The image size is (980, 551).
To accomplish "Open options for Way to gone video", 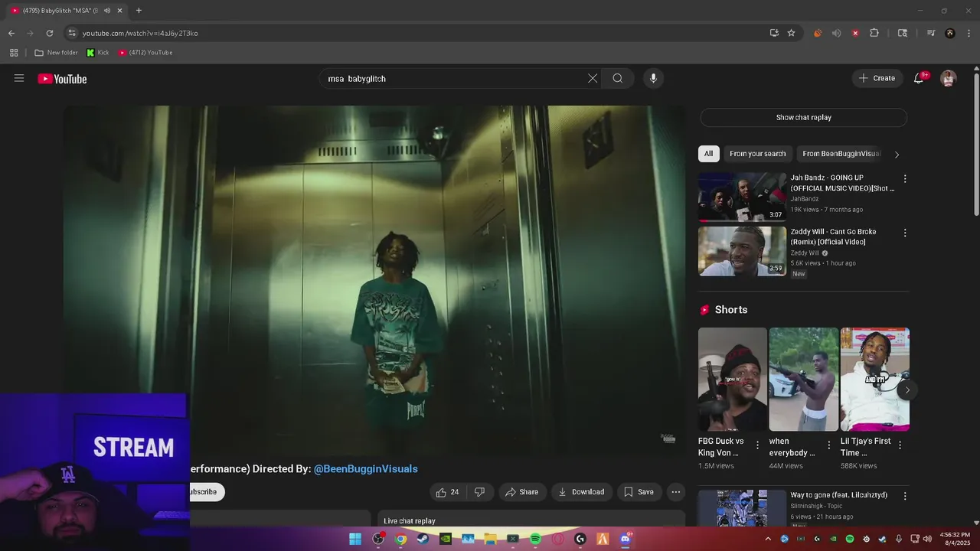I will pos(905,496).
